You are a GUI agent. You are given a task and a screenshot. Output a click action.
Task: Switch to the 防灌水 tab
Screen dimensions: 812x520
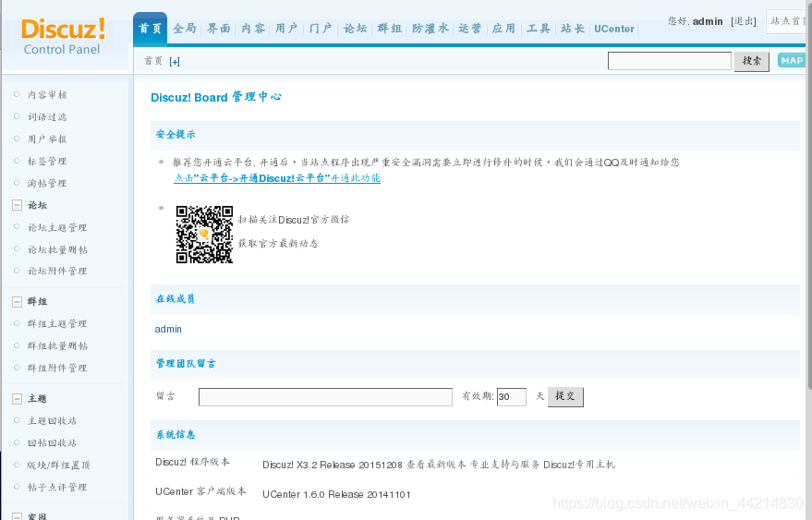[430, 29]
